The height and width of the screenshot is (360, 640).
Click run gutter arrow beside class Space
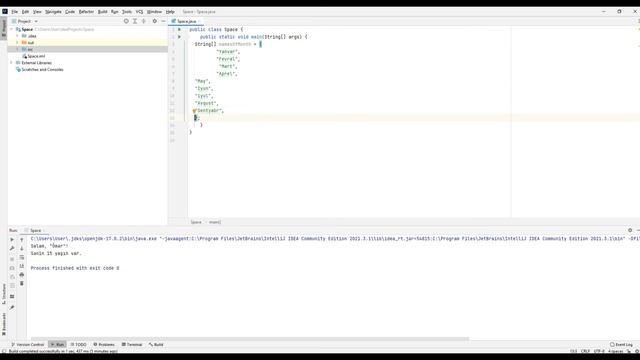pyautogui.click(x=179, y=29)
